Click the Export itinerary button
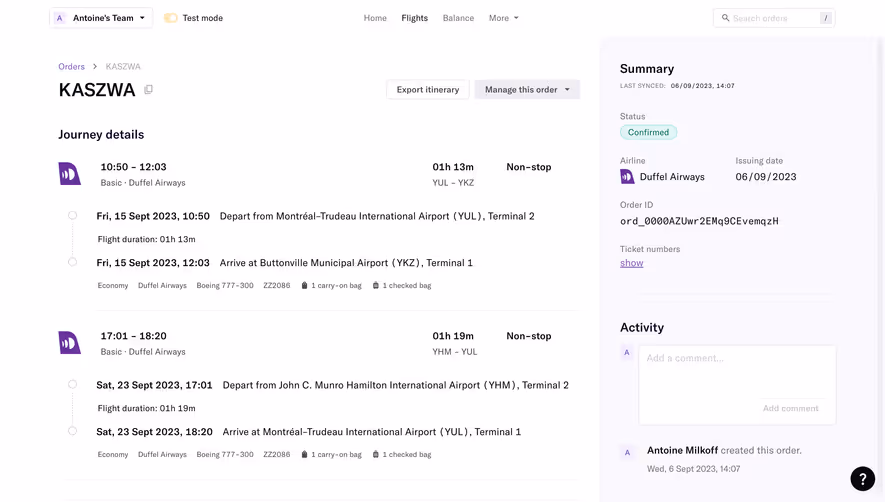The height and width of the screenshot is (502, 885). [428, 89]
